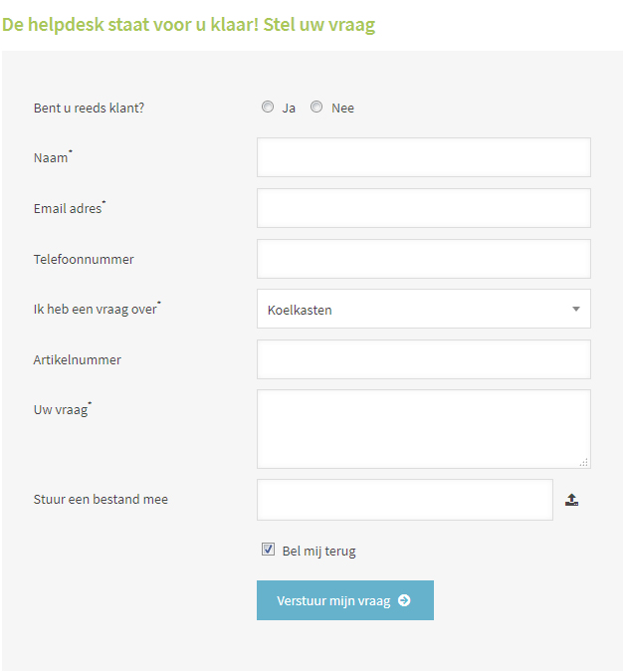The width and height of the screenshot is (625, 672).
Task: Click the Bel mij terug label text
Action: [x=318, y=551]
